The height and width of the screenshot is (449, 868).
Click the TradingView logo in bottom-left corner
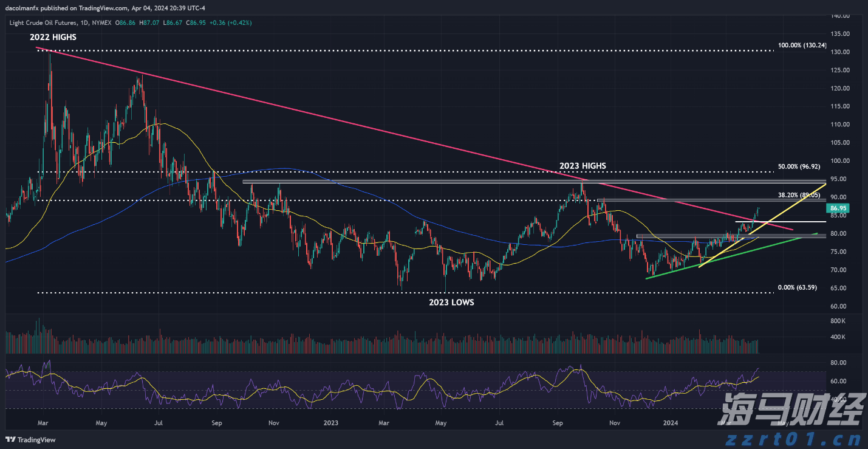(x=31, y=439)
